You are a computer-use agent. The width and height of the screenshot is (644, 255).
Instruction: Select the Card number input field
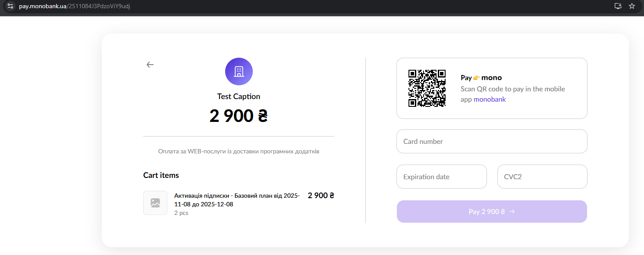coord(492,141)
